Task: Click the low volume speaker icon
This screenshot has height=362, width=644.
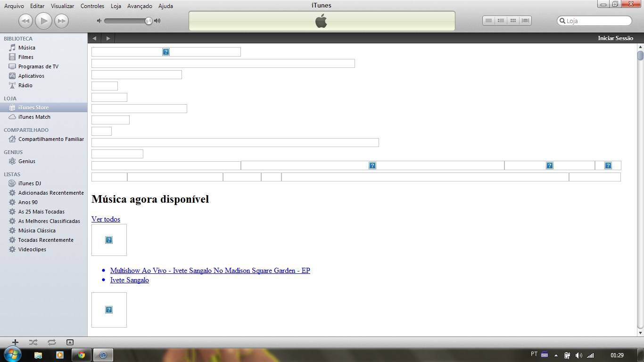Action: pos(99,21)
